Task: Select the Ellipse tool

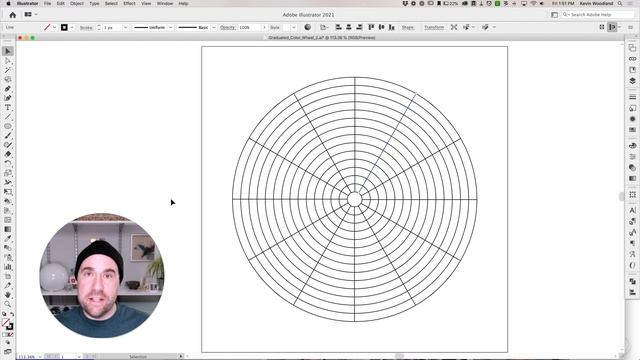Action: click(x=8, y=126)
